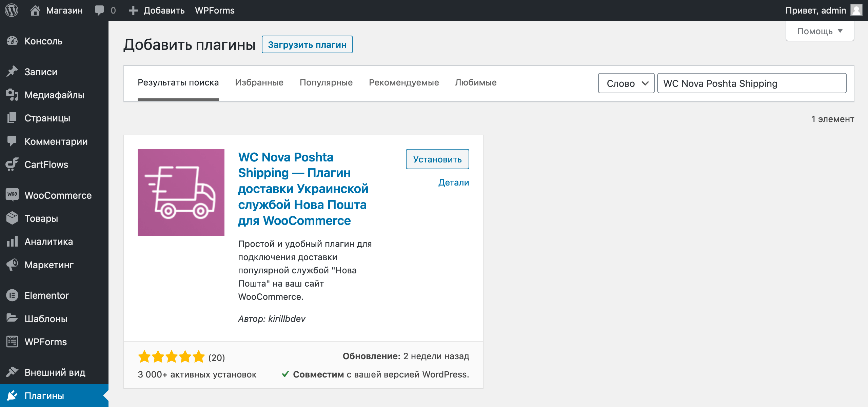The width and height of the screenshot is (868, 407).
Task: Open Страницы menu label
Action: [47, 118]
